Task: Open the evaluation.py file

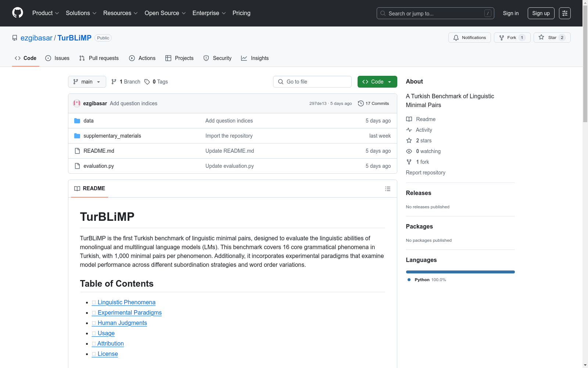Action: click(99, 166)
